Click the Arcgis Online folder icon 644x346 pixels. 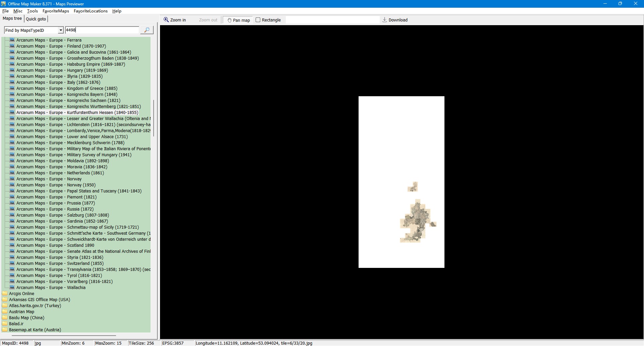point(5,293)
